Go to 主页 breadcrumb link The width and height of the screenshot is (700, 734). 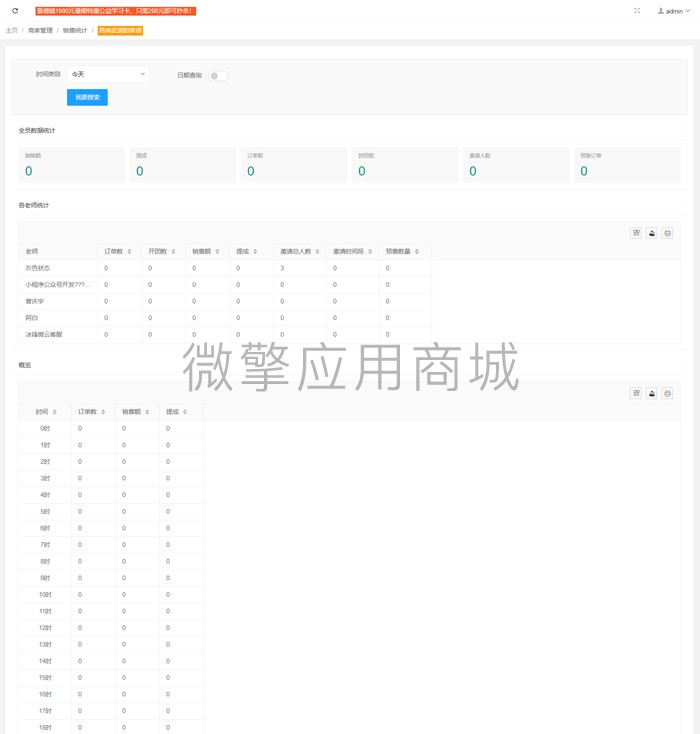[12, 30]
